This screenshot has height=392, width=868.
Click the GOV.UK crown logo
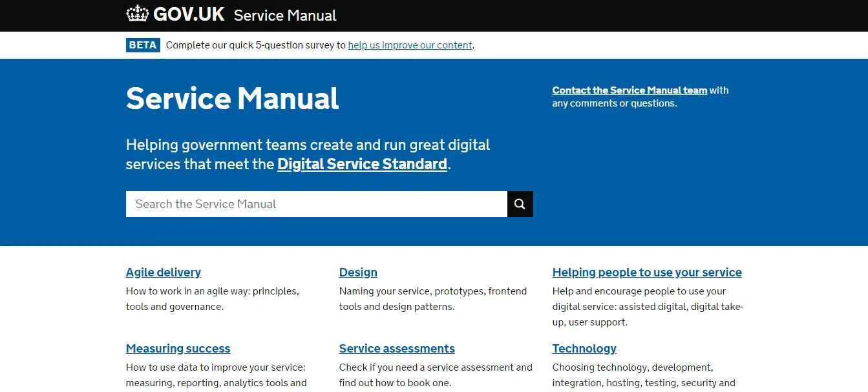(x=137, y=14)
